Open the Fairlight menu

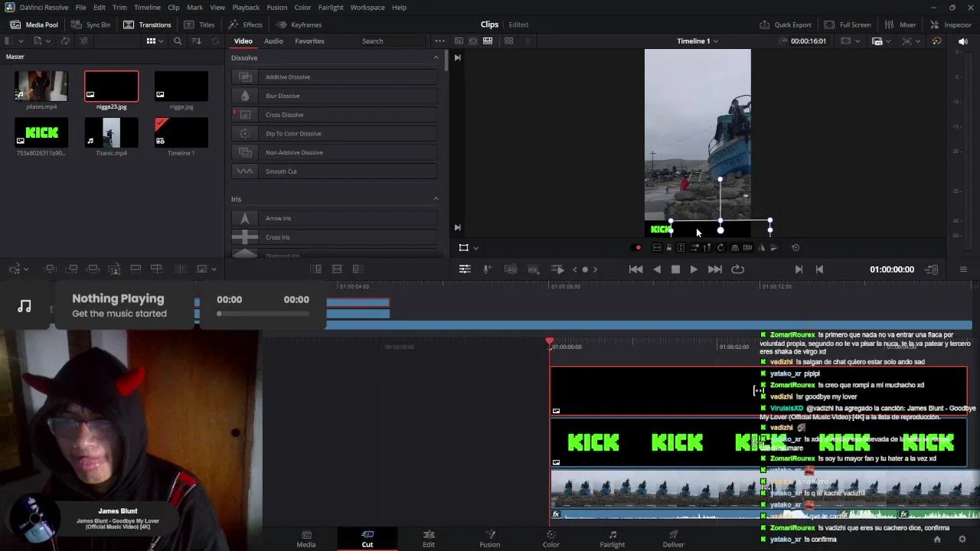pyautogui.click(x=331, y=7)
